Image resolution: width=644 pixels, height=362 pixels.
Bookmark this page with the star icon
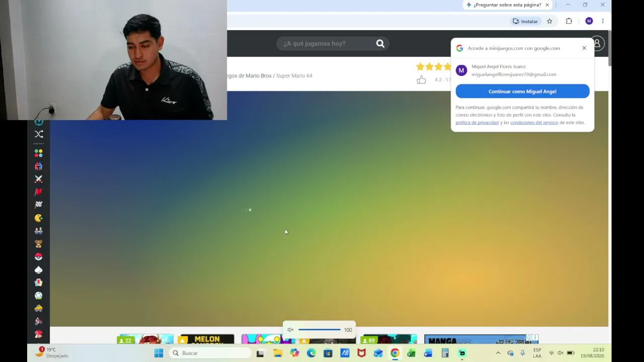click(549, 21)
